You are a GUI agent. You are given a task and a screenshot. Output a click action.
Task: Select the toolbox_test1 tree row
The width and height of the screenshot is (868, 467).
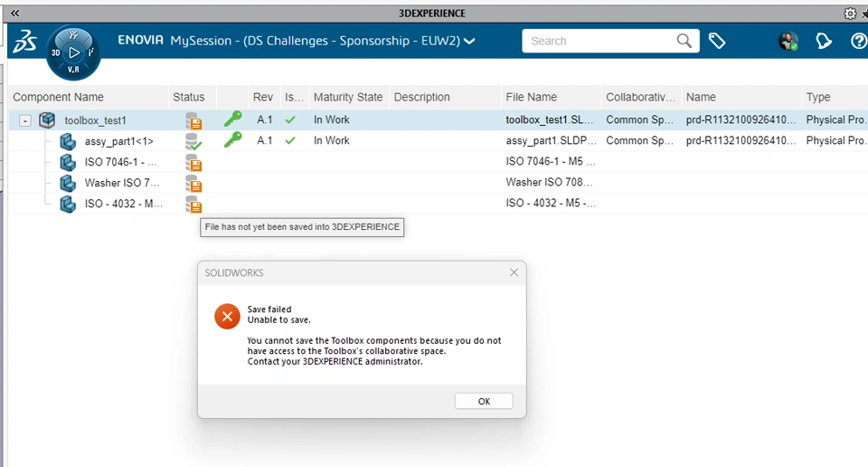coord(438,120)
